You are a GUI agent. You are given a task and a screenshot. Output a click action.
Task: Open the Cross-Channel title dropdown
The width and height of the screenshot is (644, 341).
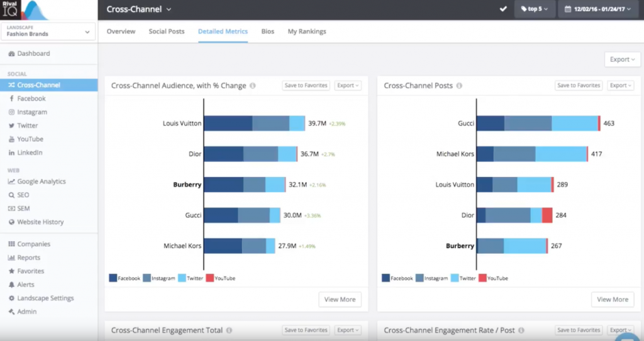[139, 9]
